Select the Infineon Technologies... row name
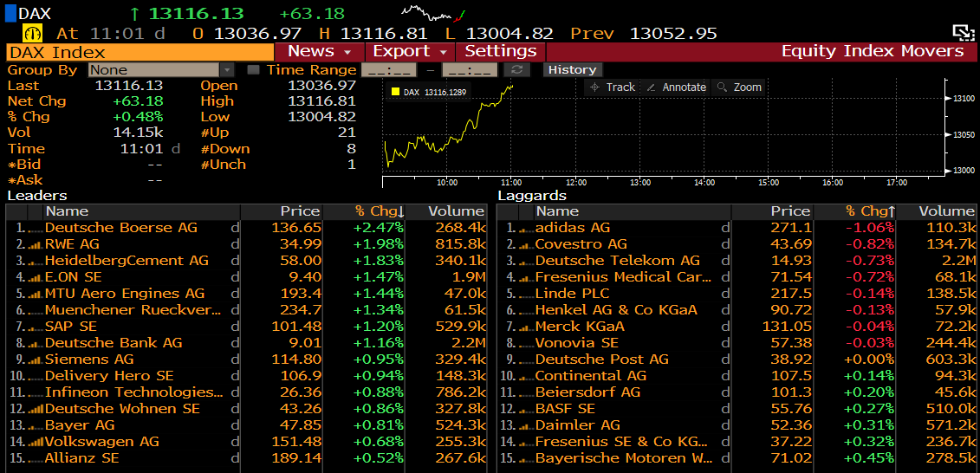This screenshot has height=473, width=980. coord(133,392)
